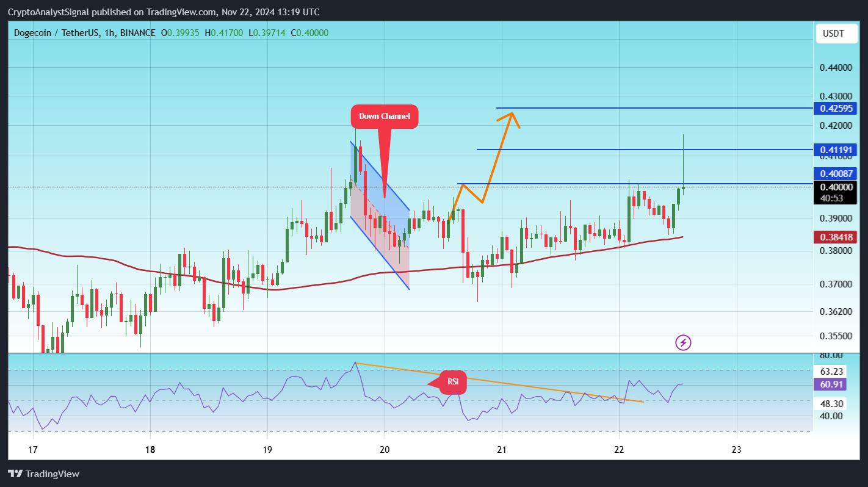
Task: Click date 23 on the time axis
Action: [736, 450]
